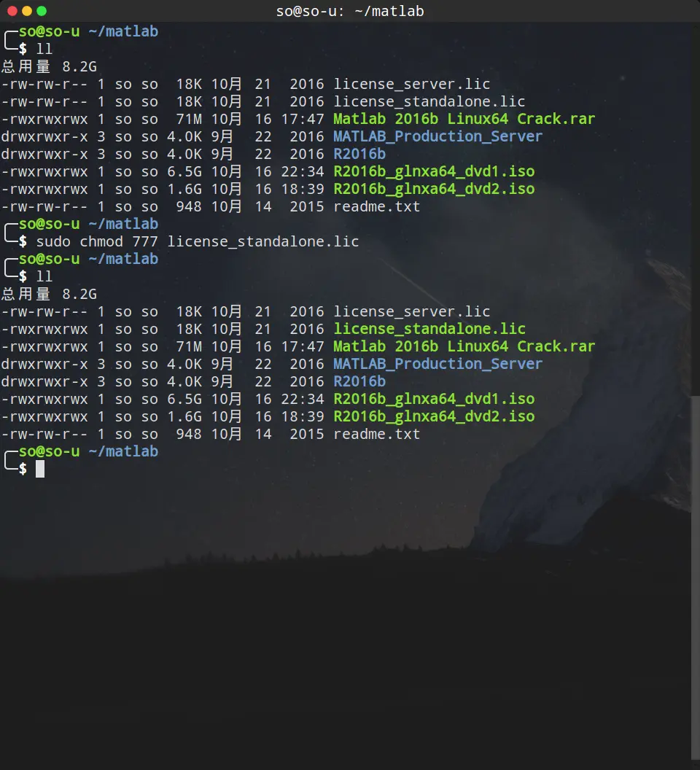Click the blinking cursor block at the last prompt
Viewport: 700px width, 770px height.
tap(40, 469)
